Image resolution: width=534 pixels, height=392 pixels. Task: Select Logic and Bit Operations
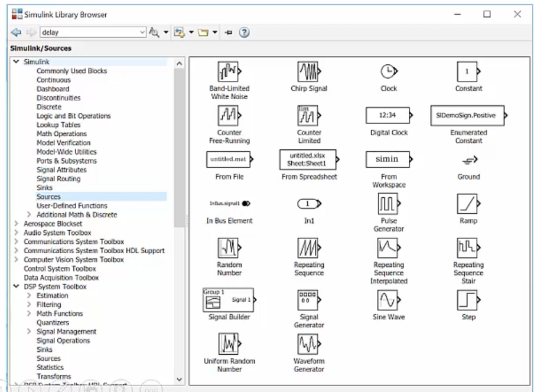point(74,116)
